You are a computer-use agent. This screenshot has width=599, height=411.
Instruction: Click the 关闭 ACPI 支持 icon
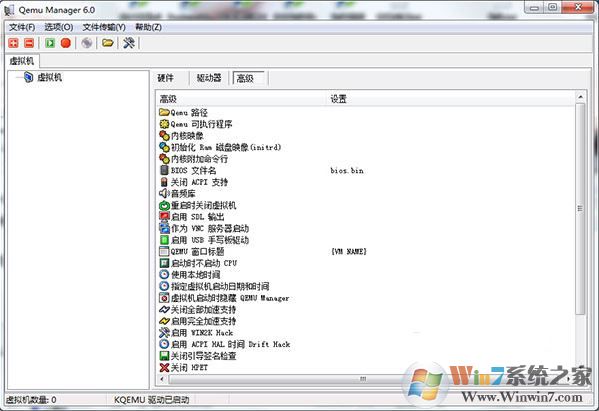[x=164, y=182]
